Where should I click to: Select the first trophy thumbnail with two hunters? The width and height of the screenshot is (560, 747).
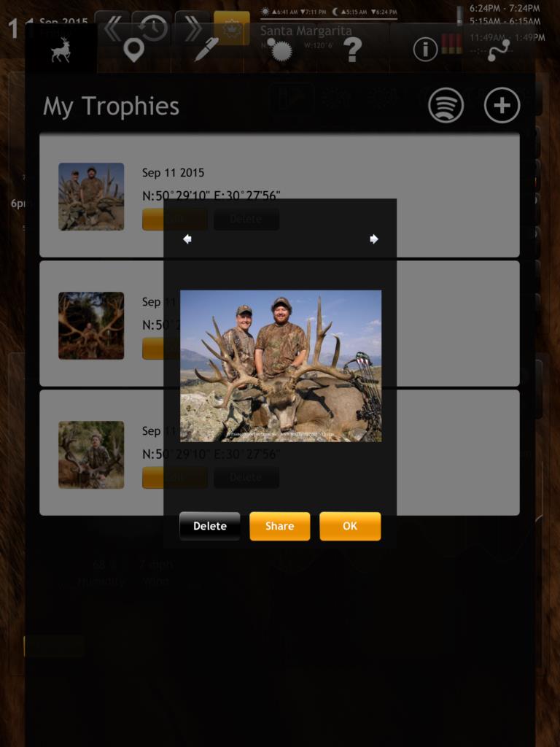point(91,197)
